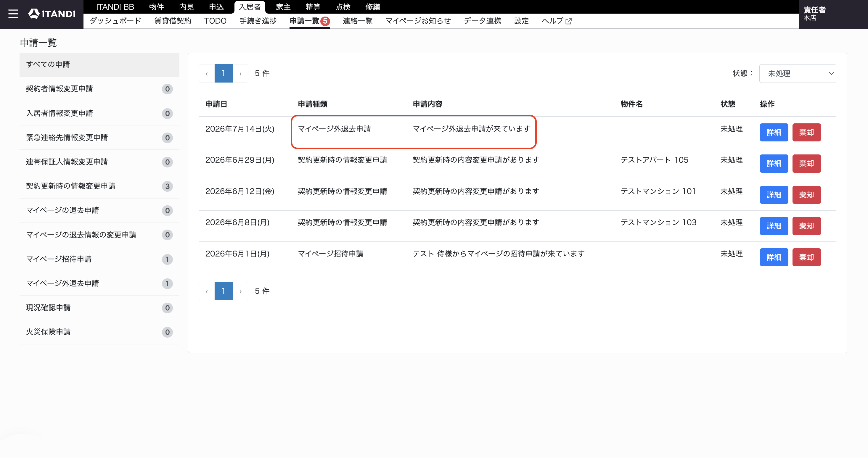Open the 状態 未処理 dropdown
The height and width of the screenshot is (458, 868).
[x=798, y=73]
